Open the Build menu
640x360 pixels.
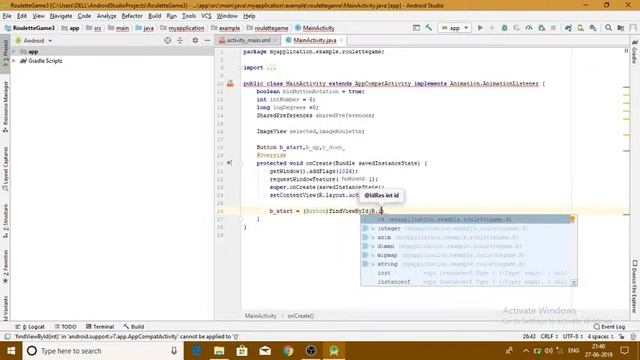154,16
